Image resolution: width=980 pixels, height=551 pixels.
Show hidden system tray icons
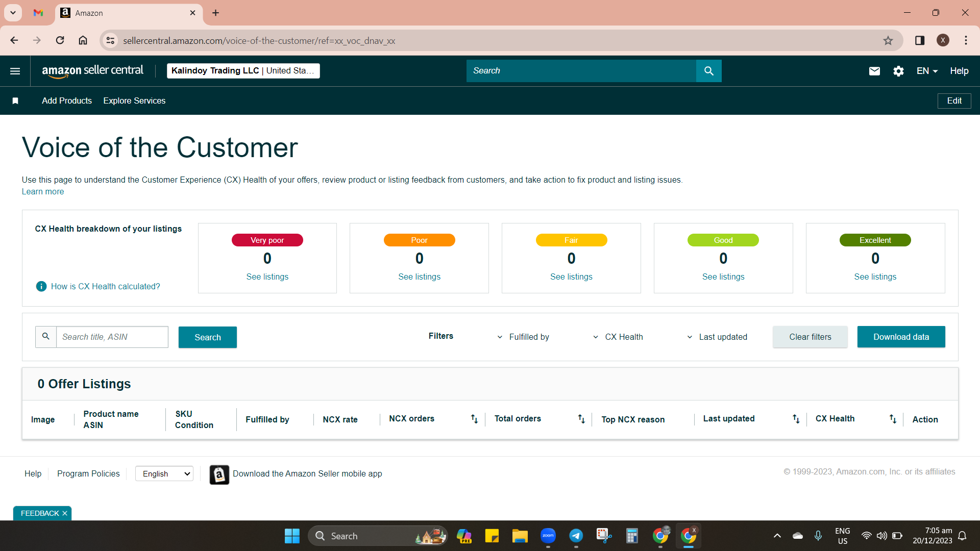coord(777,536)
